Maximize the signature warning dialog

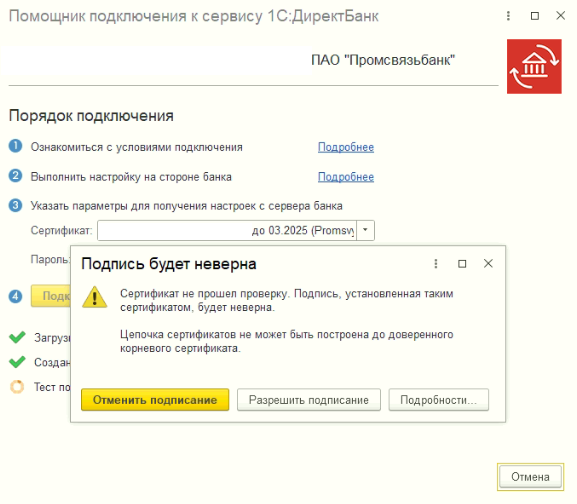[462, 264]
